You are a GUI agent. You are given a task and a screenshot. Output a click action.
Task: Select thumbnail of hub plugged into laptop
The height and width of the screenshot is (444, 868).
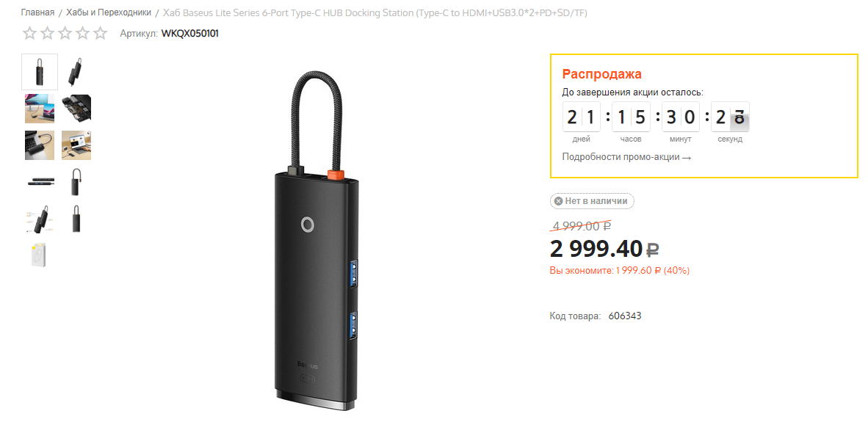40,145
